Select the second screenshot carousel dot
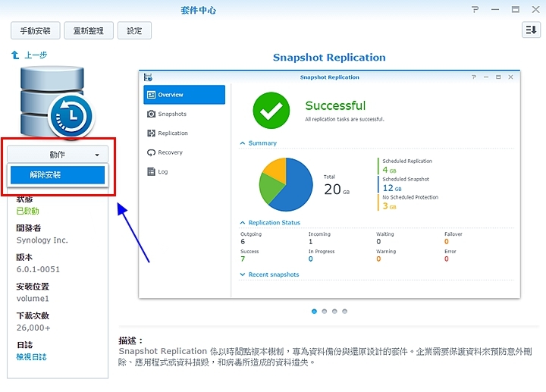 click(x=325, y=311)
